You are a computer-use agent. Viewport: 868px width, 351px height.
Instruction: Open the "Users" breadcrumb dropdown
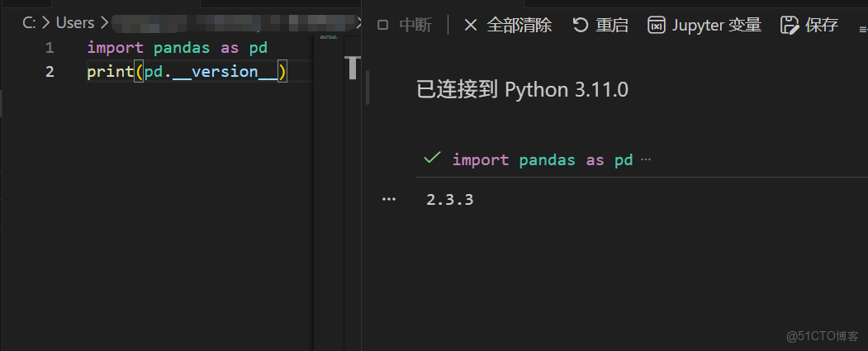[74, 23]
